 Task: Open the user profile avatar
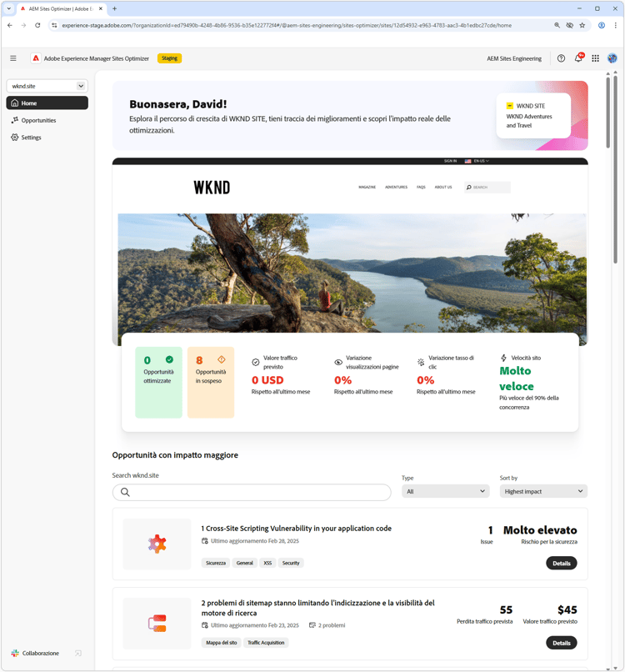(x=612, y=58)
